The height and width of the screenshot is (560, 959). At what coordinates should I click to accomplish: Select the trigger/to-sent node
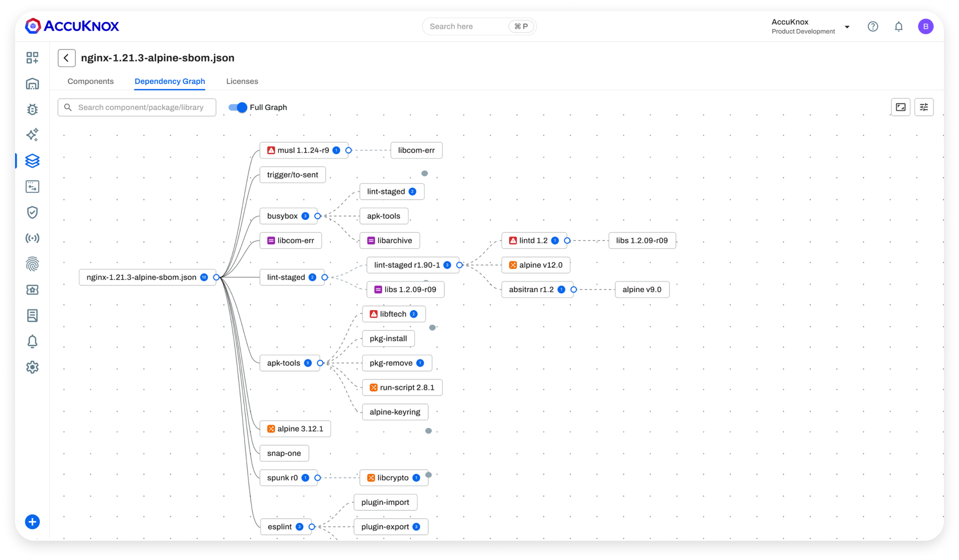[293, 175]
